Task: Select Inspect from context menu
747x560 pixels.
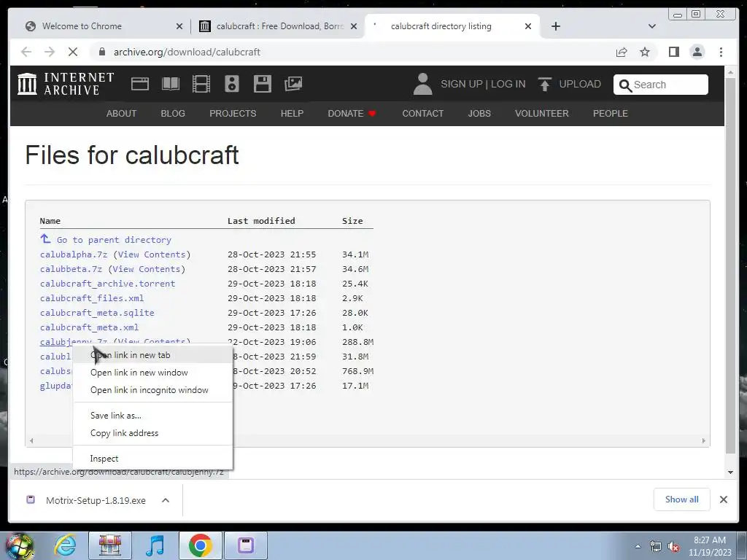Action: [x=153, y=458]
